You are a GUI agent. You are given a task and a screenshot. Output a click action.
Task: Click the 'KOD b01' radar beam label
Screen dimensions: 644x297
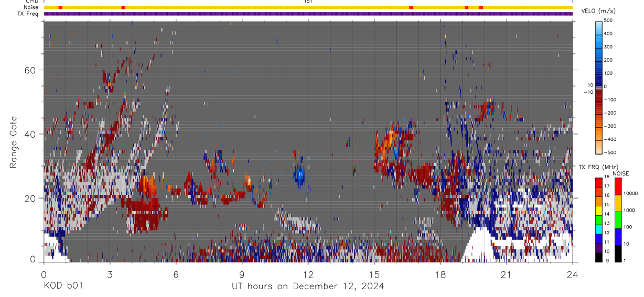pyautogui.click(x=62, y=286)
